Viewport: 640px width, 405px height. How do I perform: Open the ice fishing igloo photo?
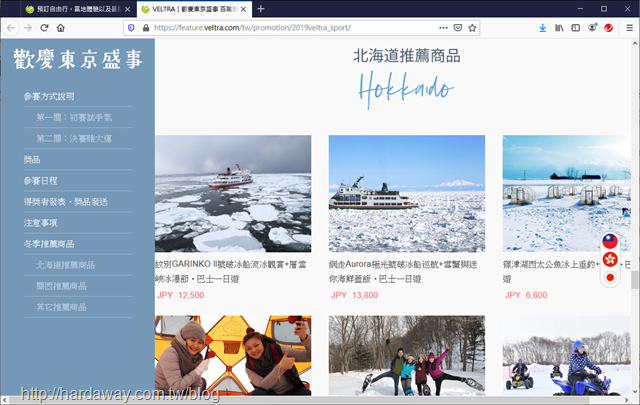coord(567,194)
